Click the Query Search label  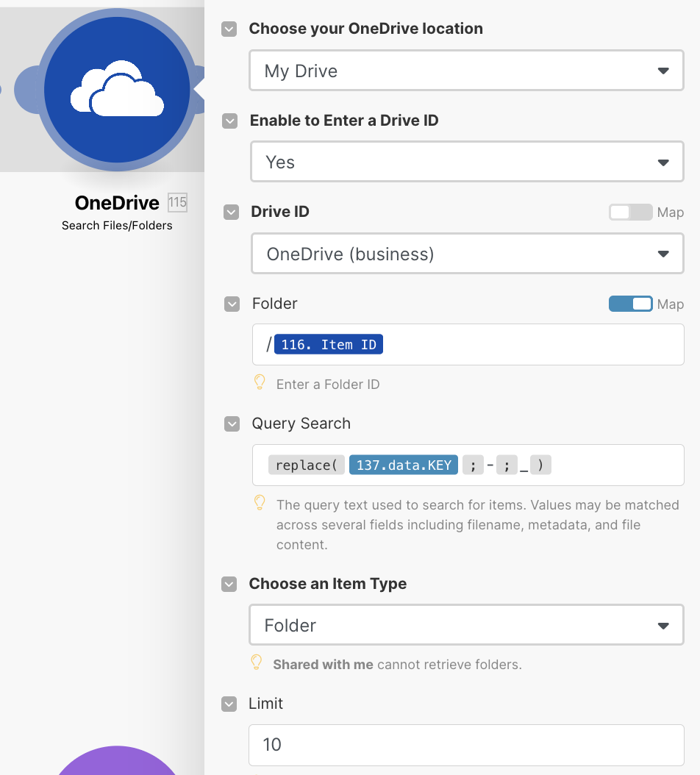coord(301,424)
